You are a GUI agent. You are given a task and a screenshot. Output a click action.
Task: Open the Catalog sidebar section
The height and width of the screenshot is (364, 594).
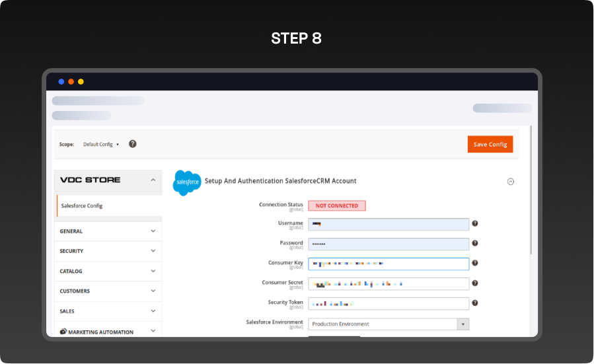pyautogui.click(x=153, y=271)
